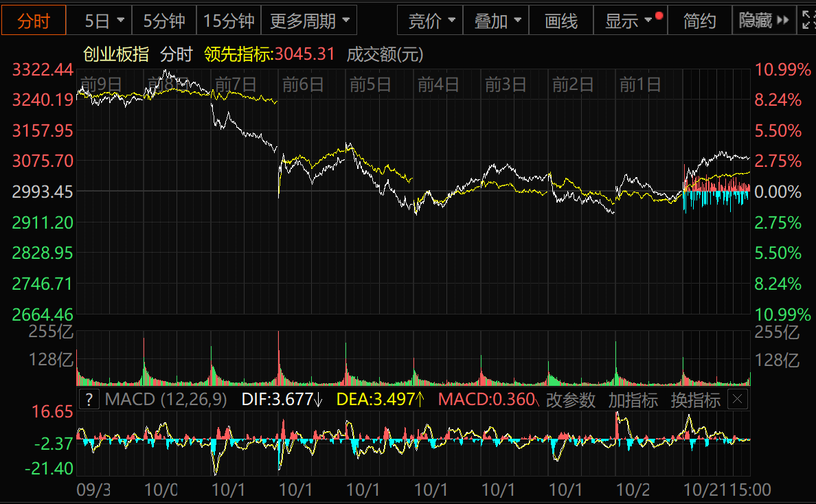Click 换指标 to change indicator
Viewport: 816px width, 504px height.
click(695, 400)
